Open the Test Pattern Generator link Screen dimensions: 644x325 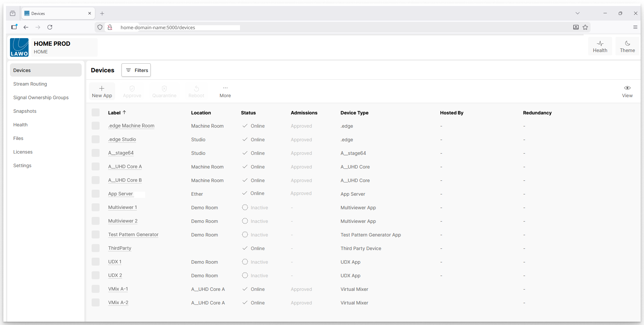coord(133,234)
